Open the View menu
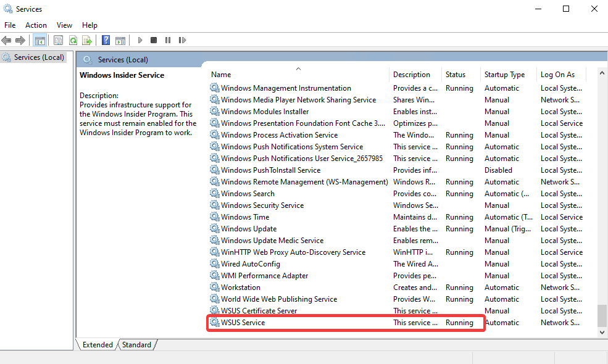 coord(64,25)
